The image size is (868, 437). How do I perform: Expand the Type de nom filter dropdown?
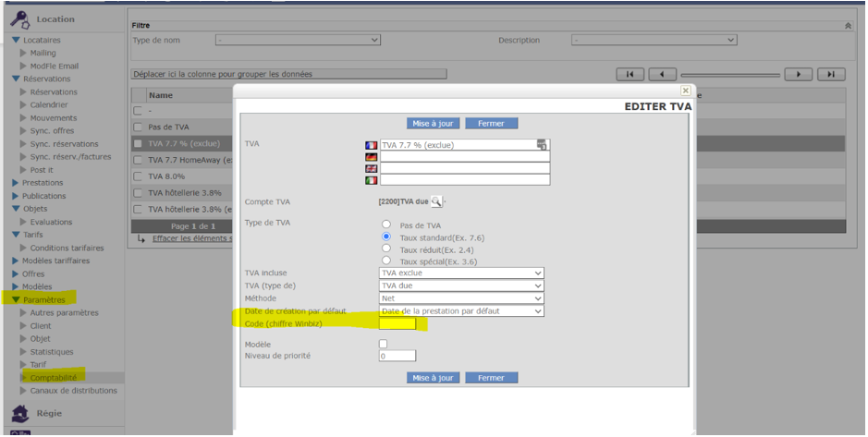pyautogui.click(x=297, y=40)
